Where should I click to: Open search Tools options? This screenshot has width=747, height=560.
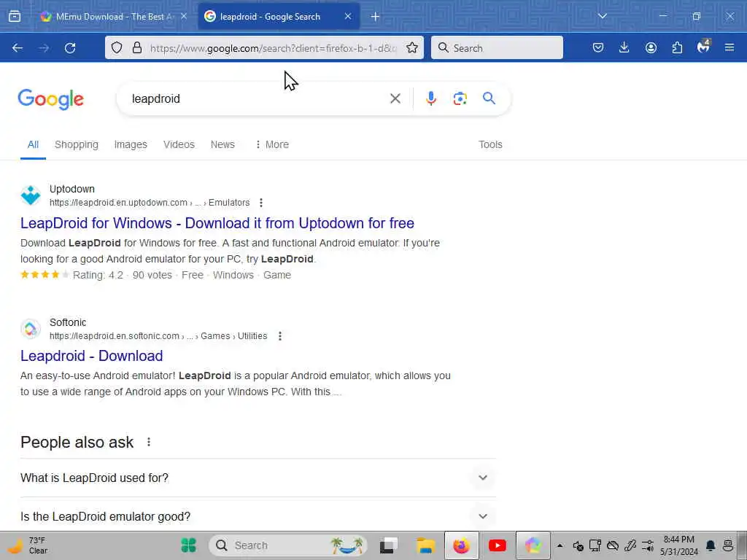pyautogui.click(x=490, y=145)
